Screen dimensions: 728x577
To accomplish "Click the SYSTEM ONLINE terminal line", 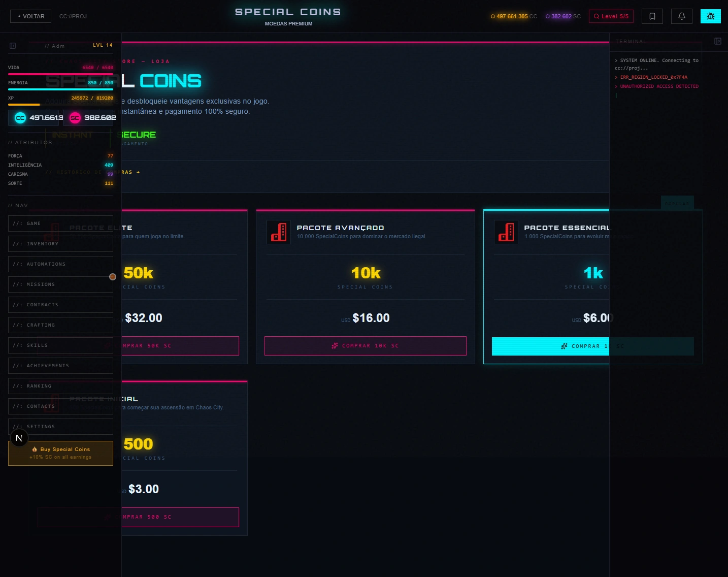I will click(x=657, y=64).
